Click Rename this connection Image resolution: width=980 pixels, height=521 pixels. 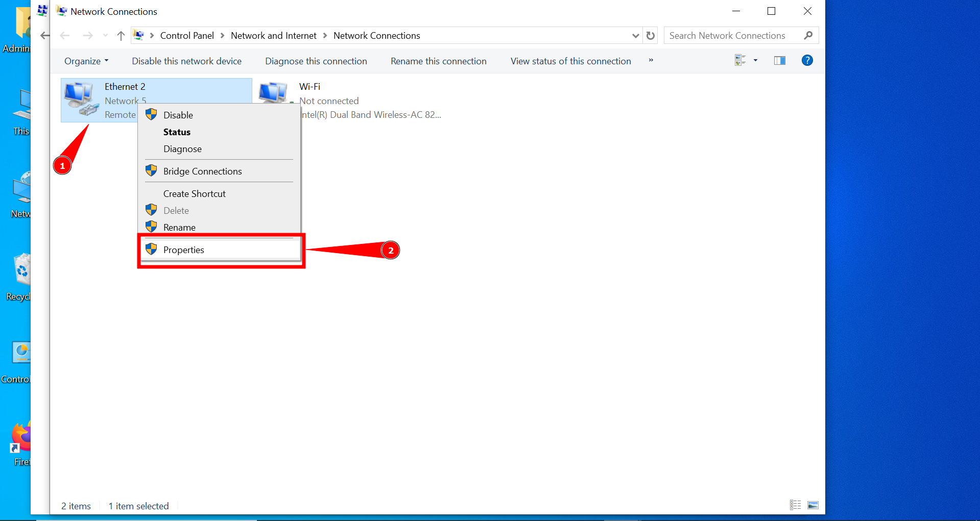(439, 61)
